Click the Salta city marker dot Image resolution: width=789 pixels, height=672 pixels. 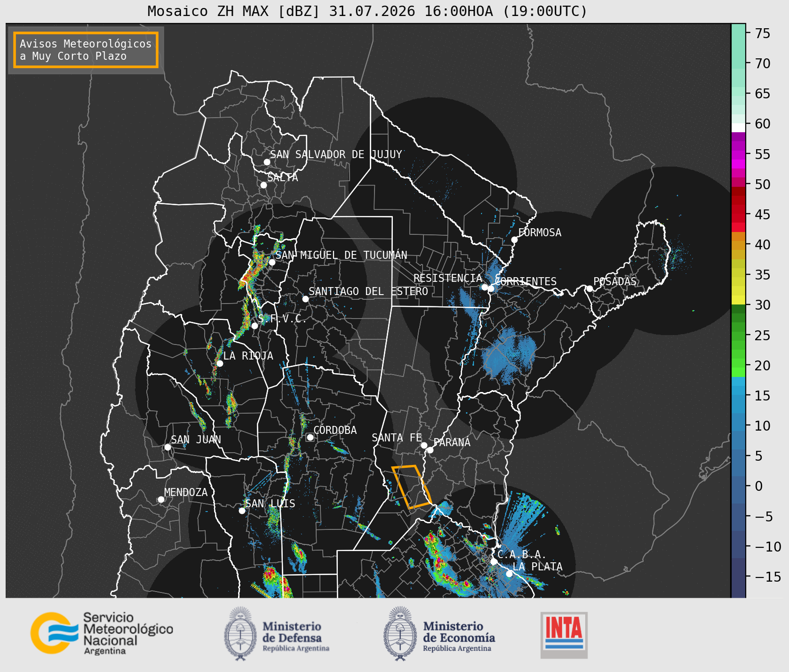[263, 185]
